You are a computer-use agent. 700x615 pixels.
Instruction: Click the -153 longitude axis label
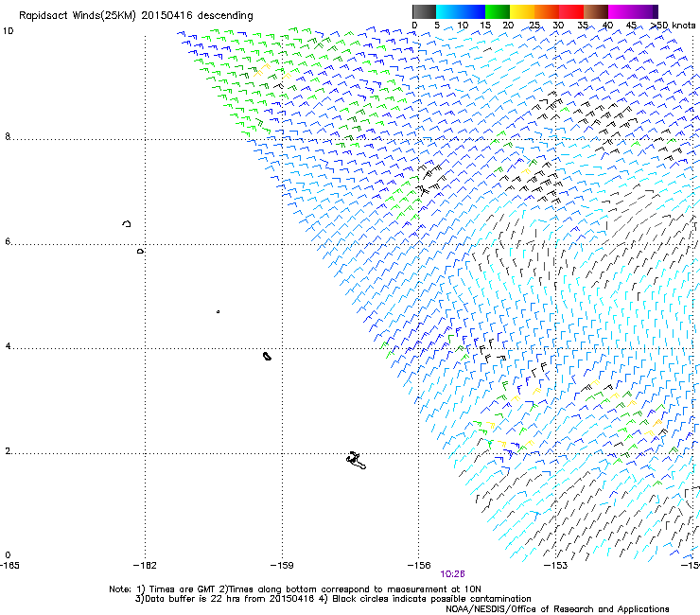tap(555, 566)
